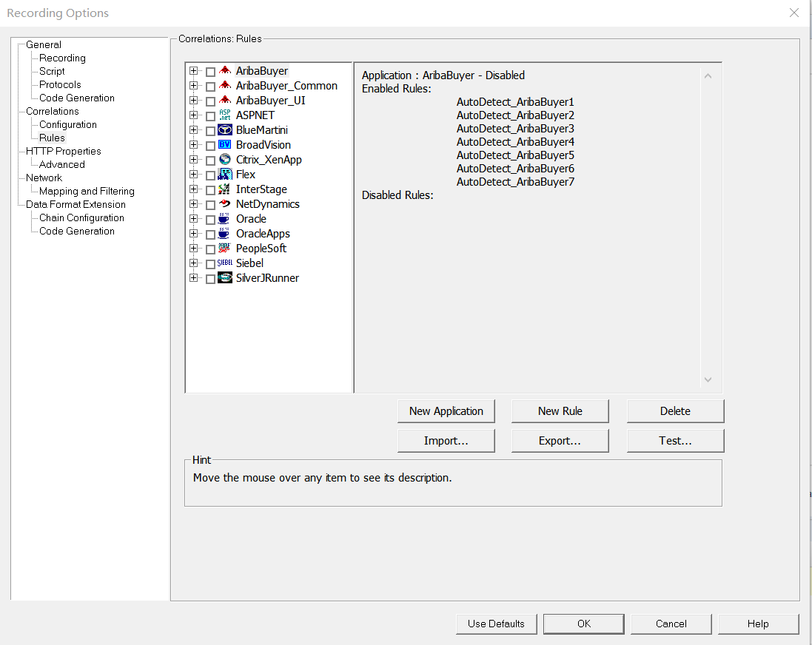Select Mapping and Filtering under Network
The width and height of the screenshot is (812, 645).
pyautogui.click(x=87, y=191)
